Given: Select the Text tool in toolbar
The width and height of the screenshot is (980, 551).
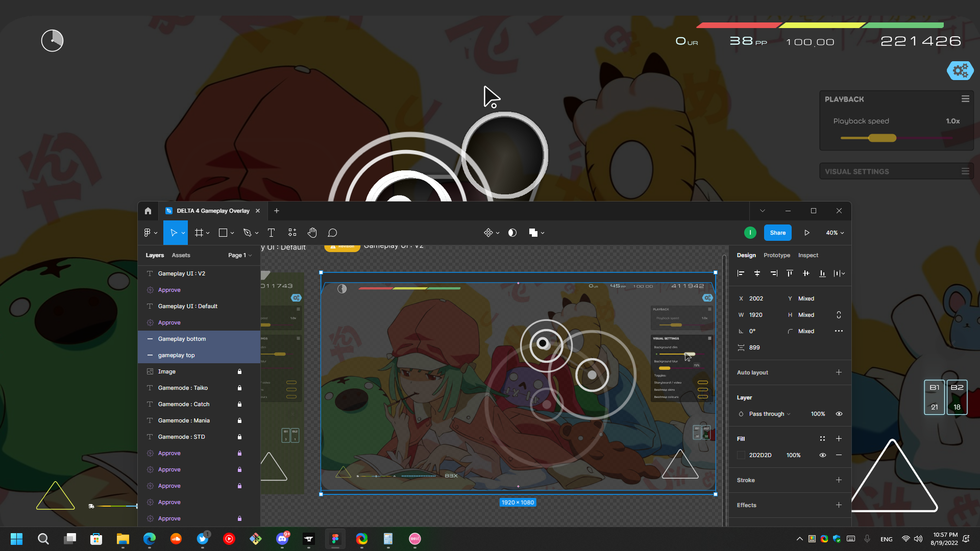Looking at the screenshot, I should [x=271, y=233].
